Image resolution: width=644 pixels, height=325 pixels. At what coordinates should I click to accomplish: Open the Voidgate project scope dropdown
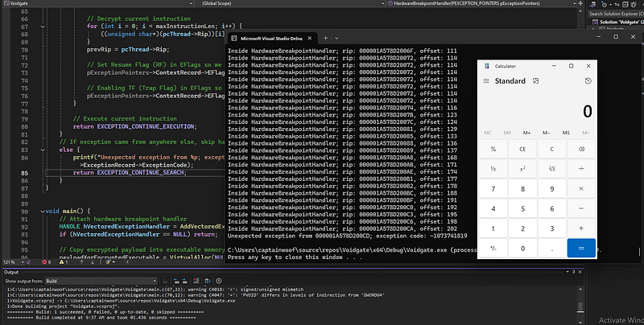coord(48,3)
